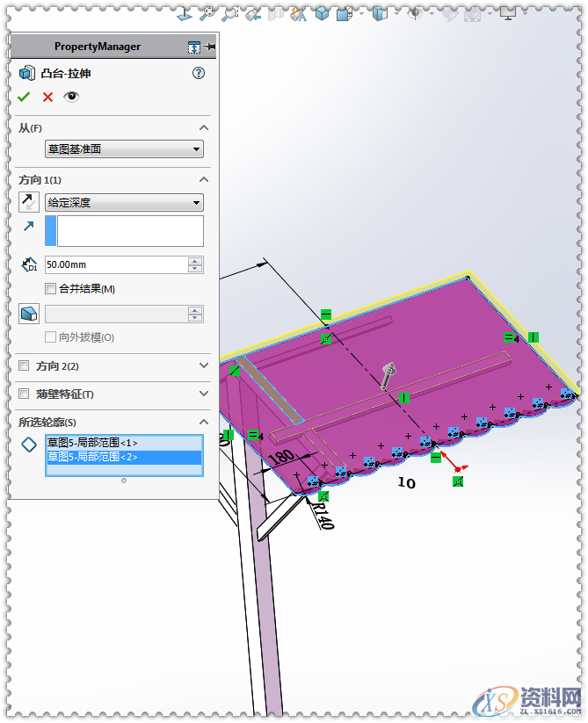Click the PropertyManager split panel icon
The width and height of the screenshot is (588, 723).
(194, 47)
